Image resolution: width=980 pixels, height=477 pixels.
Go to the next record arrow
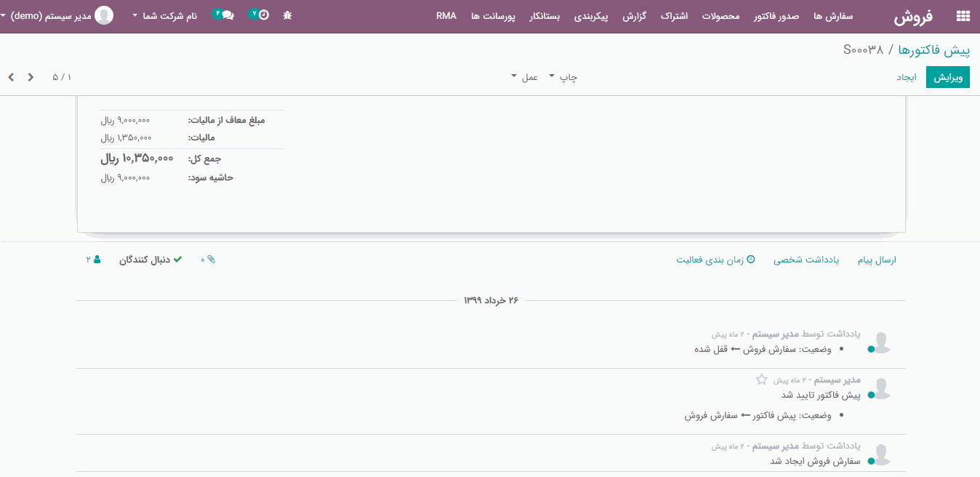pos(11,77)
